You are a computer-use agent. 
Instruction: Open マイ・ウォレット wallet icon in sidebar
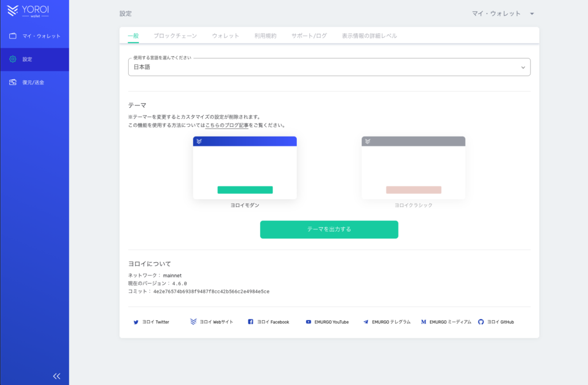[x=13, y=36]
